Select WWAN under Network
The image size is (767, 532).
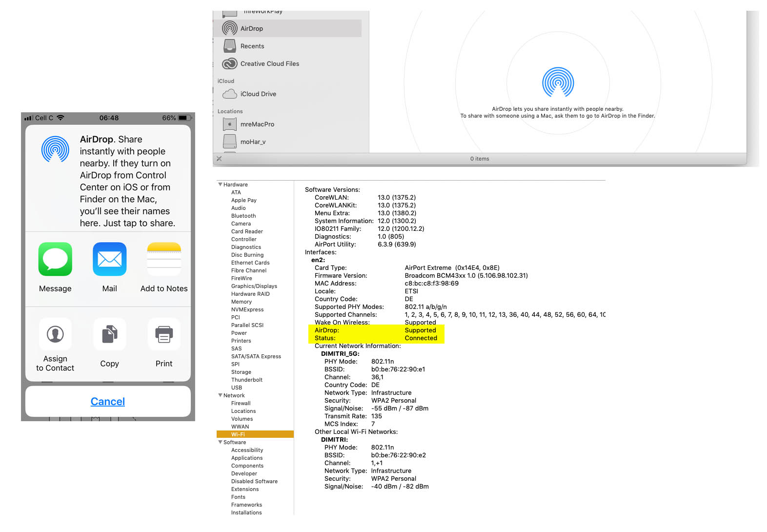click(240, 427)
